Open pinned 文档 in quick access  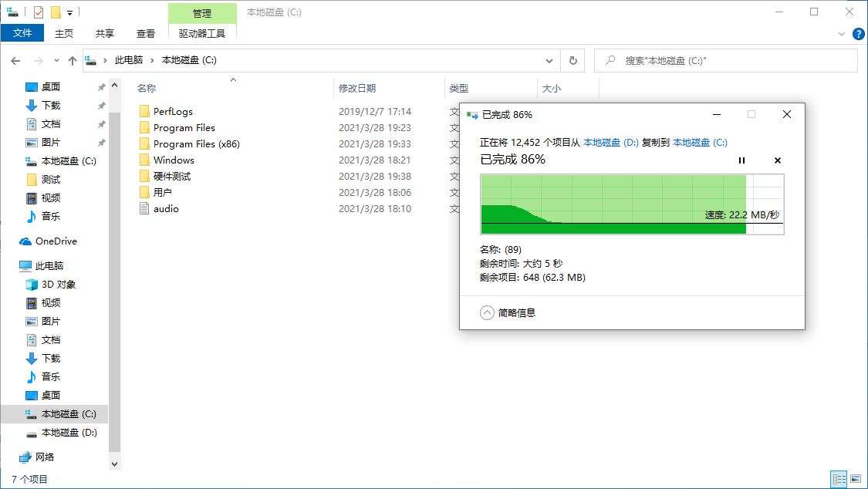pos(50,124)
